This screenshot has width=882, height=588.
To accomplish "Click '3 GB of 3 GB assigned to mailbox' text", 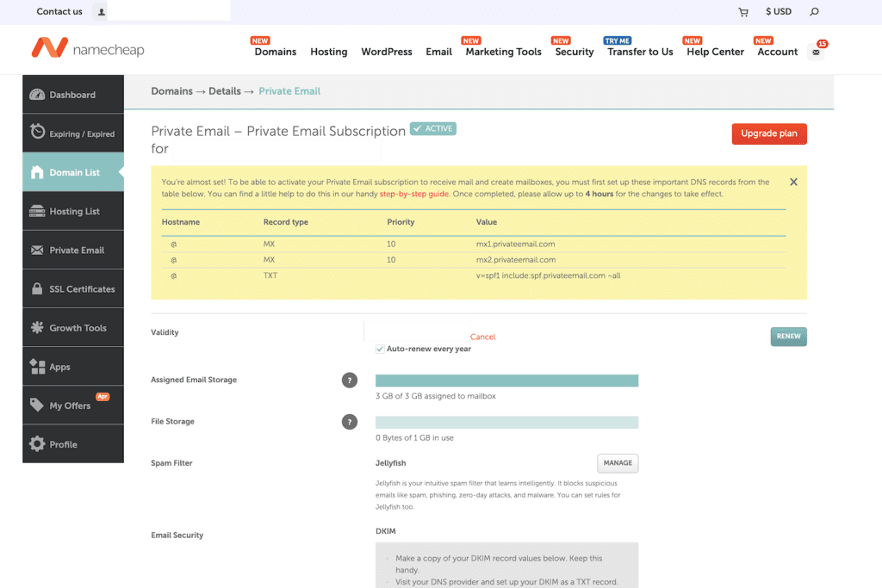I will [435, 396].
